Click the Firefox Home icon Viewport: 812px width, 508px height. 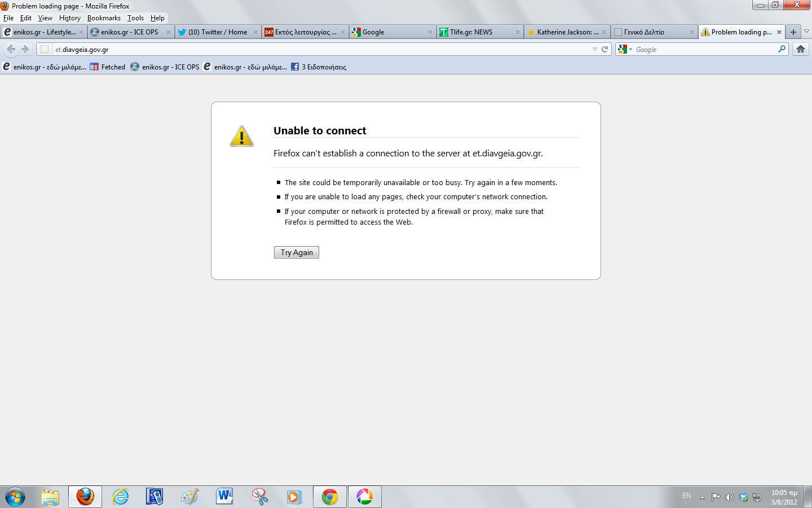pos(800,49)
